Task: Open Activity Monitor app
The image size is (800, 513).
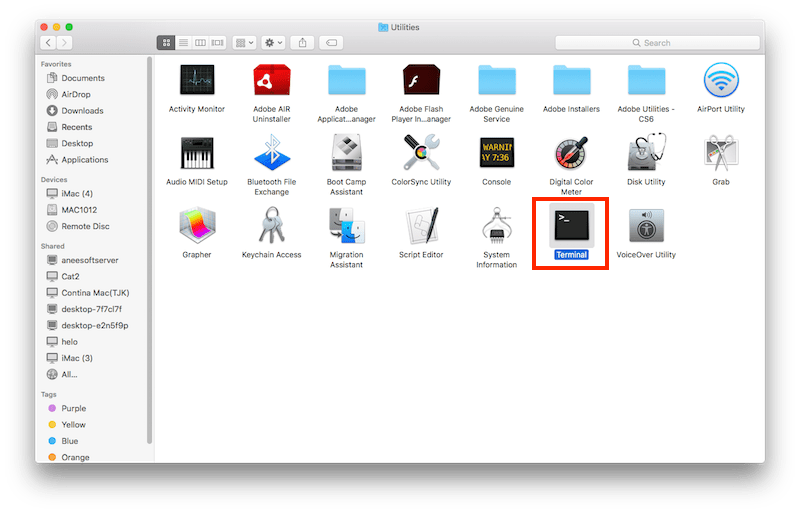Action: click(x=197, y=80)
